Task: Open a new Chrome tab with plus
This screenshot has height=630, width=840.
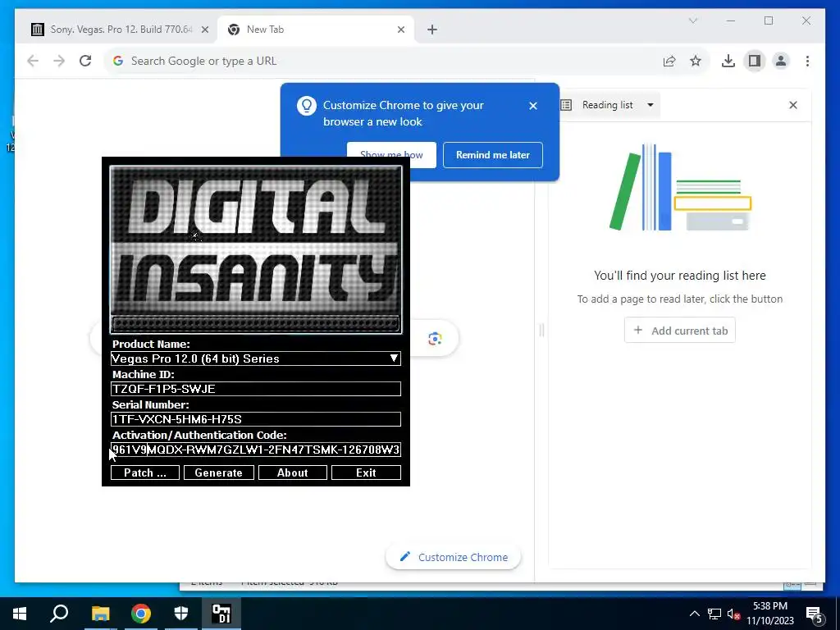Action: (432, 30)
